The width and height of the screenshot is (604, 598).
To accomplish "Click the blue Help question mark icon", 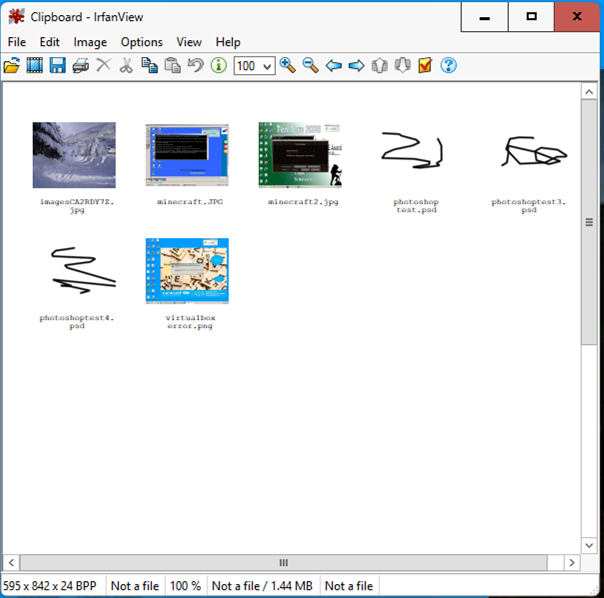I will point(449,66).
